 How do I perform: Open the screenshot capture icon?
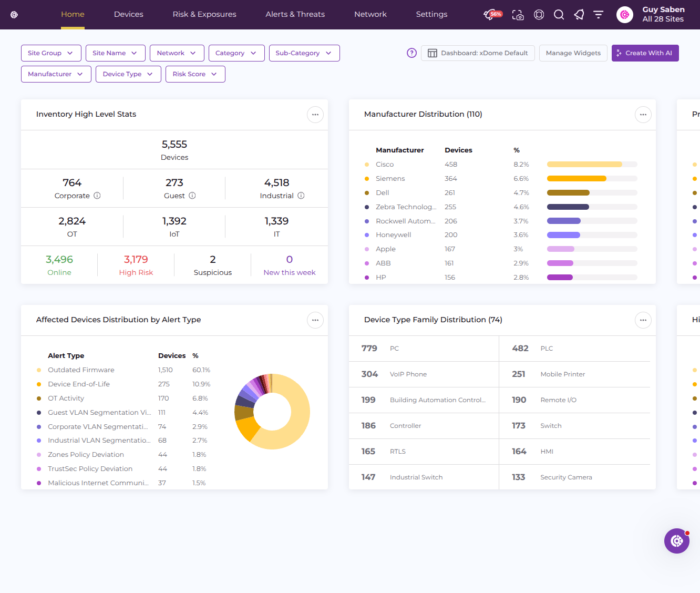click(x=518, y=15)
